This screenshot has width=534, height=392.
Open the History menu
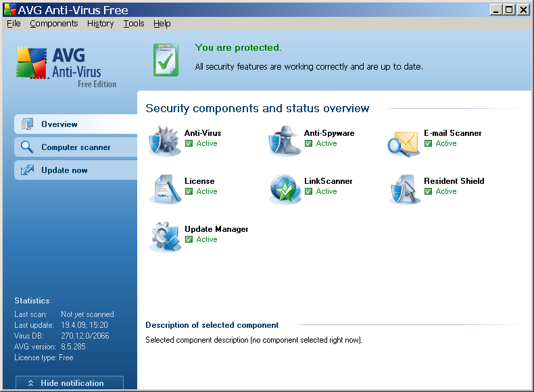pos(101,24)
